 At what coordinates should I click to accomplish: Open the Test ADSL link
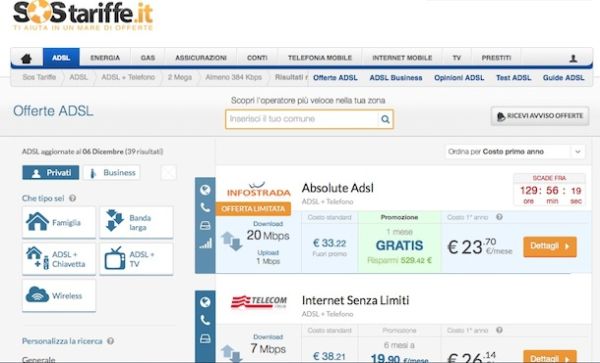(x=514, y=78)
